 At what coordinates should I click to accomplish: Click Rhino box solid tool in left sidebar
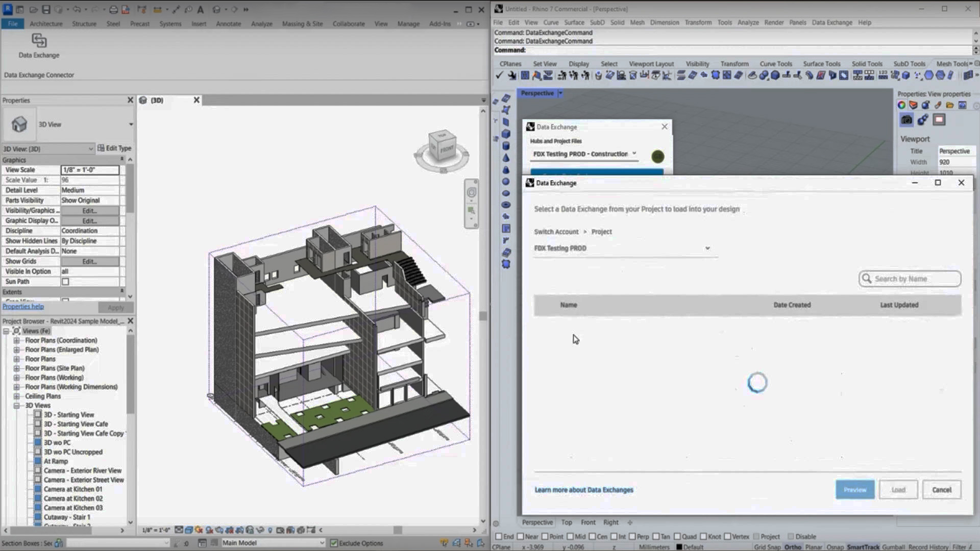click(x=506, y=134)
